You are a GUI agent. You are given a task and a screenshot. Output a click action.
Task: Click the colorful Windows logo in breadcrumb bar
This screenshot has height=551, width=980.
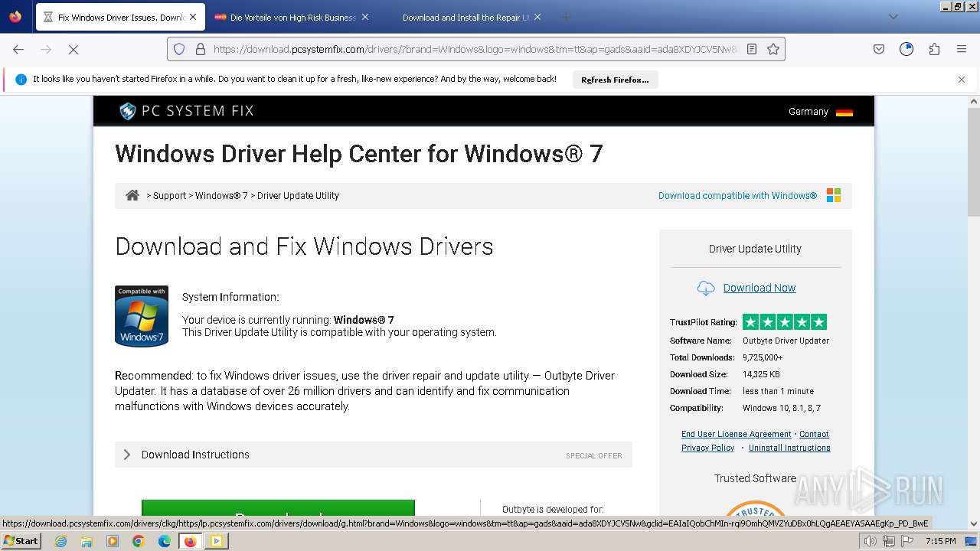pyautogui.click(x=834, y=195)
